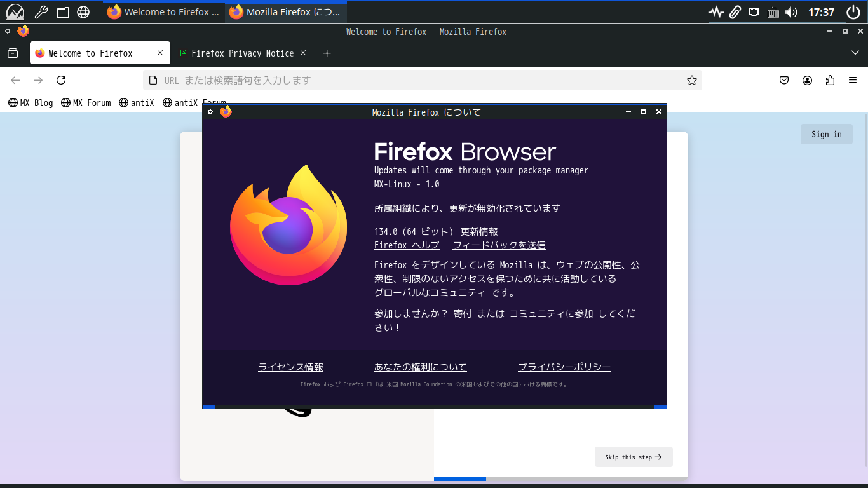Focus the URL address bar

[423, 80]
